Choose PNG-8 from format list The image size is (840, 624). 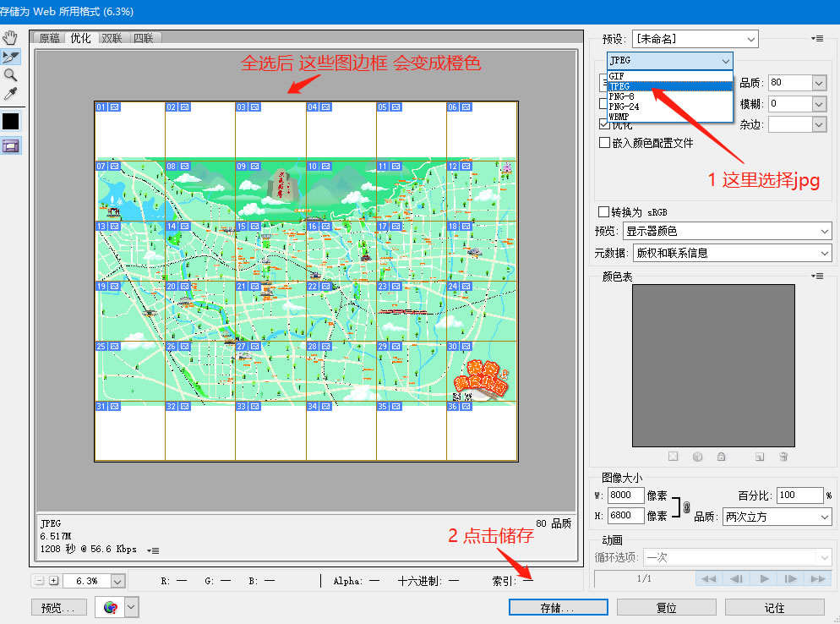[669, 96]
